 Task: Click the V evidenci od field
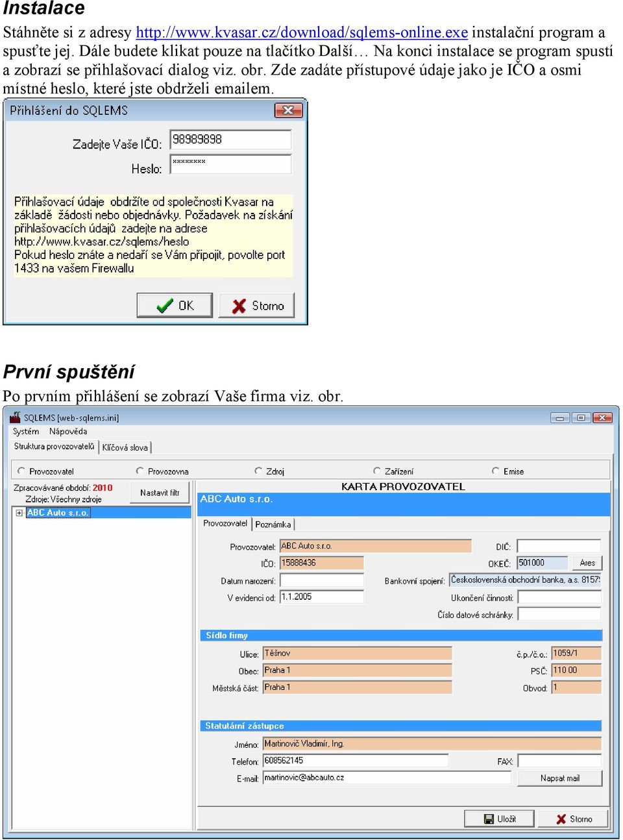pyautogui.click(x=321, y=597)
